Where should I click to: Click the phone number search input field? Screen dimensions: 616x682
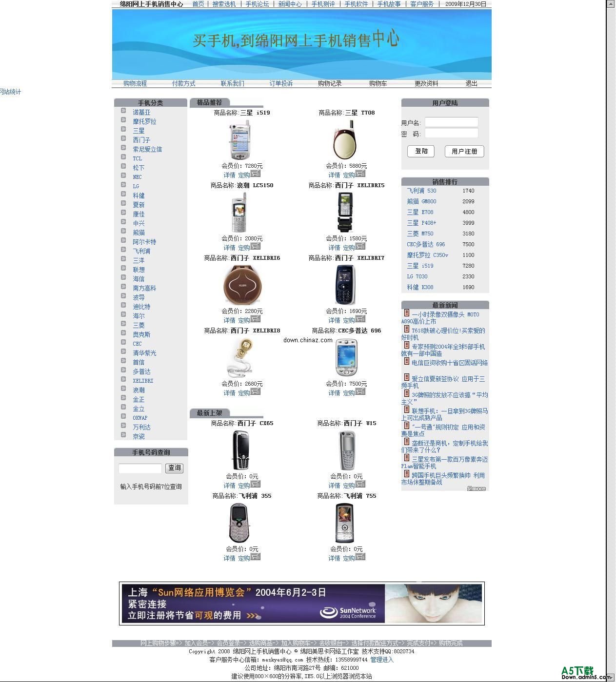coord(139,468)
